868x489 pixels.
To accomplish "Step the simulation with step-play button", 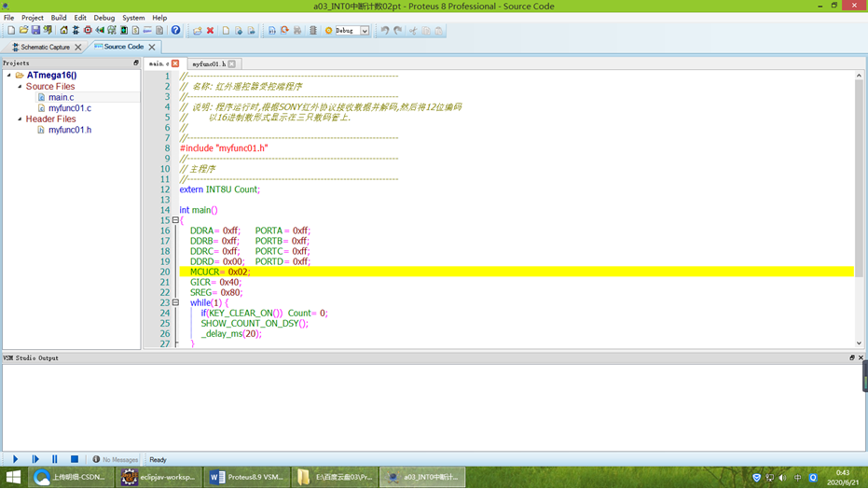I will tap(35, 459).
